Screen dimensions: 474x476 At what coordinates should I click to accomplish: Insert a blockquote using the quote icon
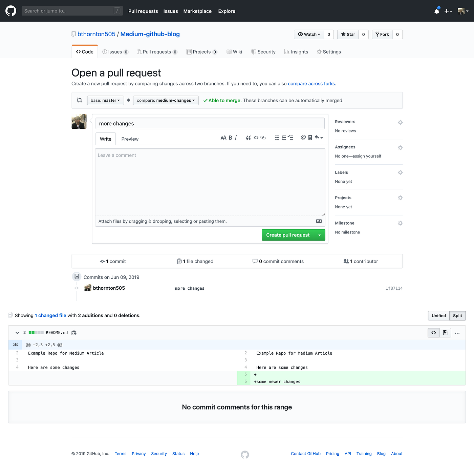click(x=248, y=138)
